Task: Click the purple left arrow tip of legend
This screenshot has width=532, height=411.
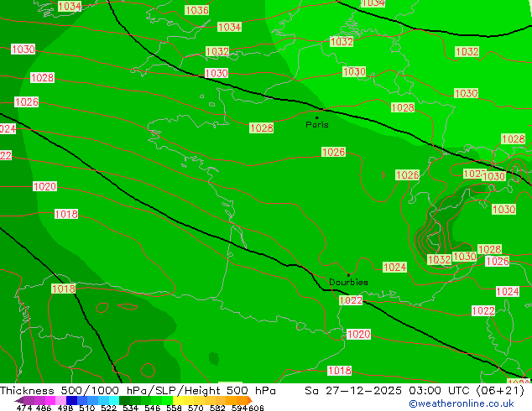Action: 18,400
